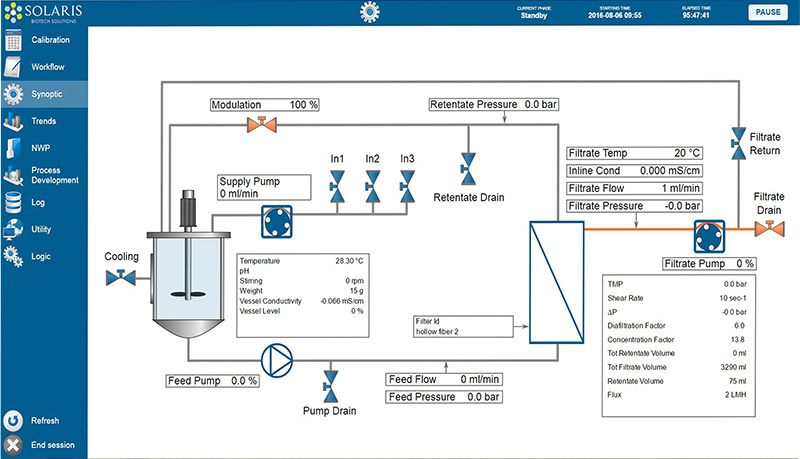
Task: Click the Diafiltration Factor 6.0 row
Action: [677, 325]
